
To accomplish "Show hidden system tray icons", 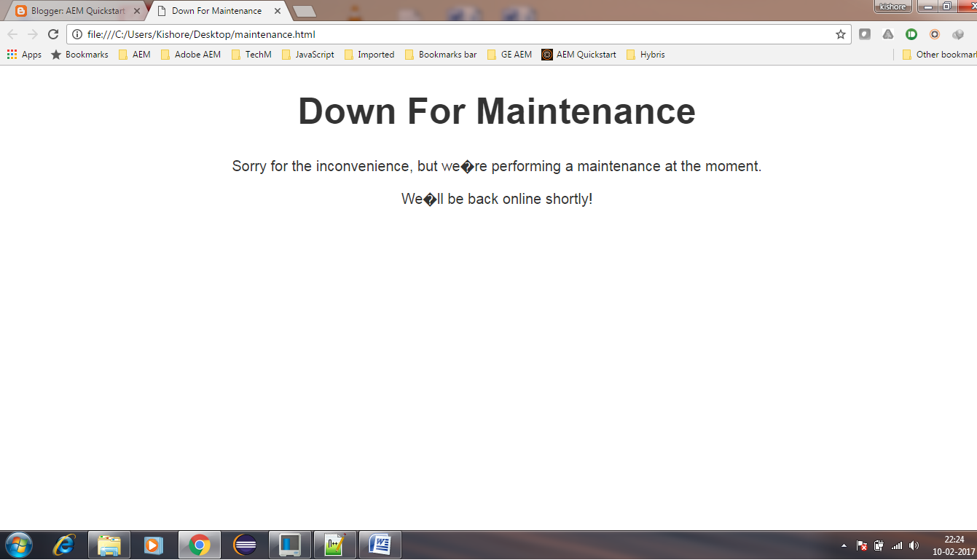I will pyautogui.click(x=843, y=544).
